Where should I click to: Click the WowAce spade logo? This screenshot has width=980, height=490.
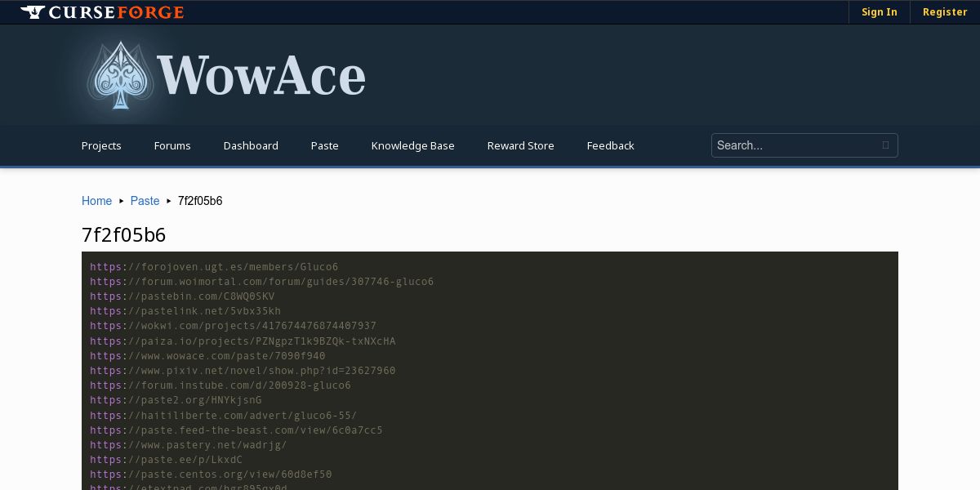(121, 76)
